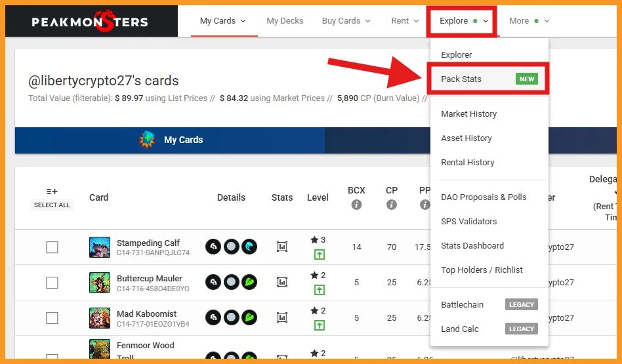Click Mad Kaboomist gray circle details icon
Screen dimensions: 622x364
pyautogui.click(x=231, y=317)
